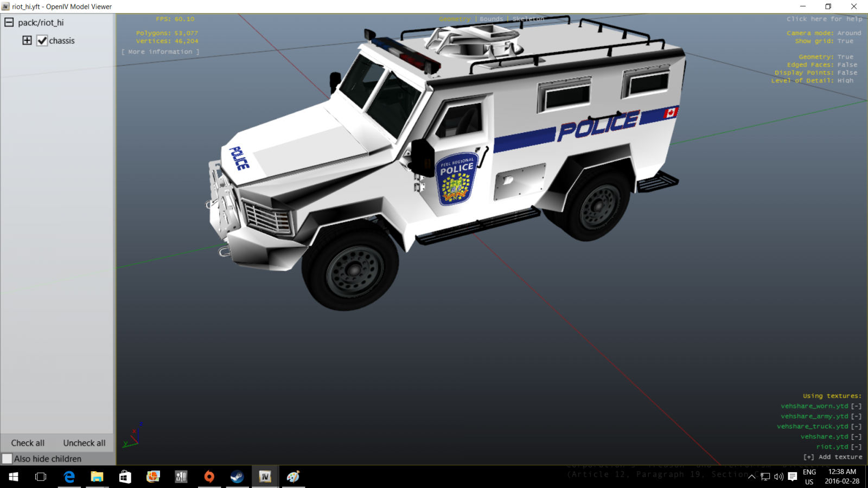Open File Explorer in the taskbar

97,477
